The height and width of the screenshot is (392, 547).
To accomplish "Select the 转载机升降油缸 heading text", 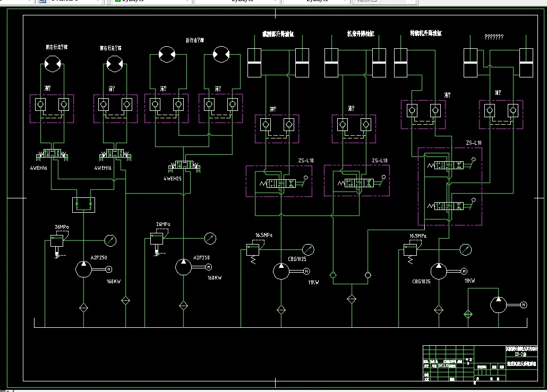I will (x=426, y=33).
